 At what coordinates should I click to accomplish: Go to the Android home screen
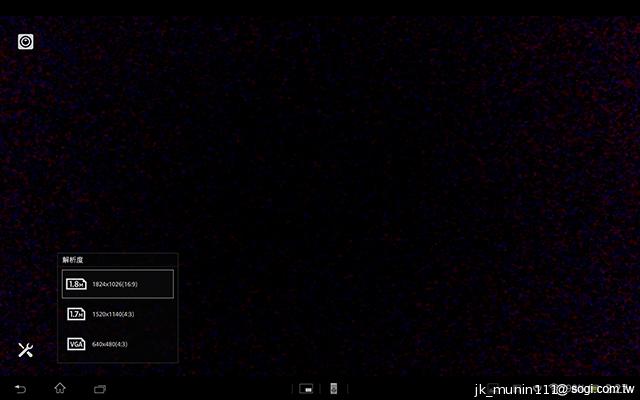pos(60,388)
